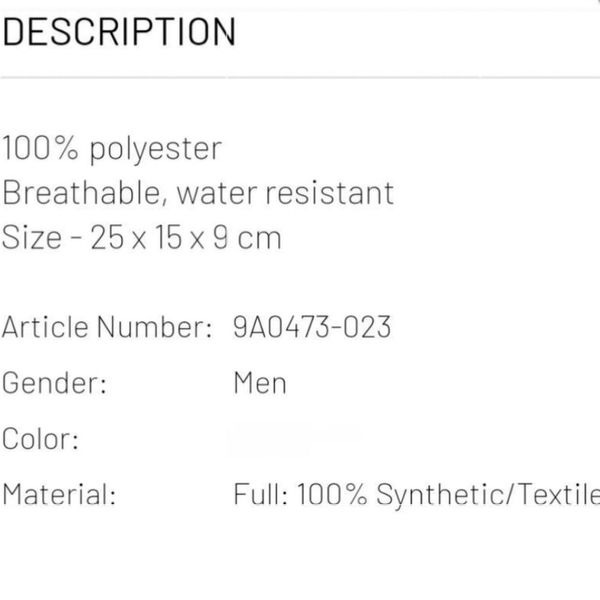Click the "100%" in the Material value
Image resolution: width=600 pixels, height=600 pixels.
point(332,494)
